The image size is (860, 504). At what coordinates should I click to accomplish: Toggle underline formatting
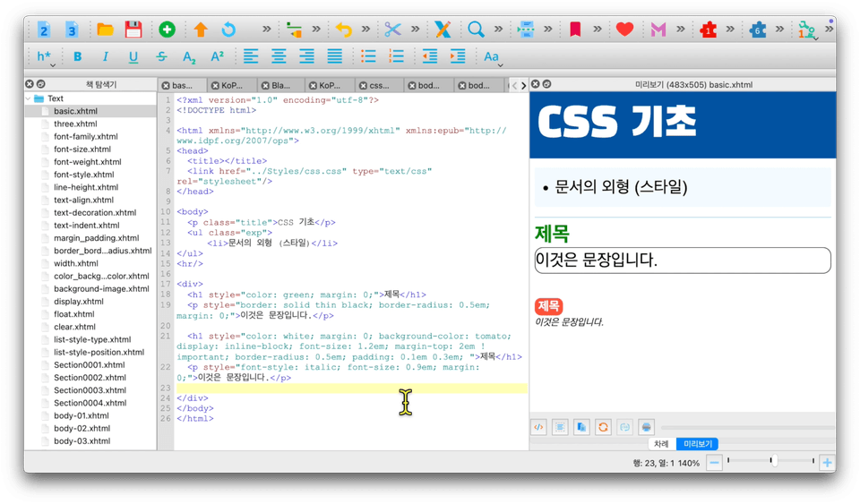[133, 56]
